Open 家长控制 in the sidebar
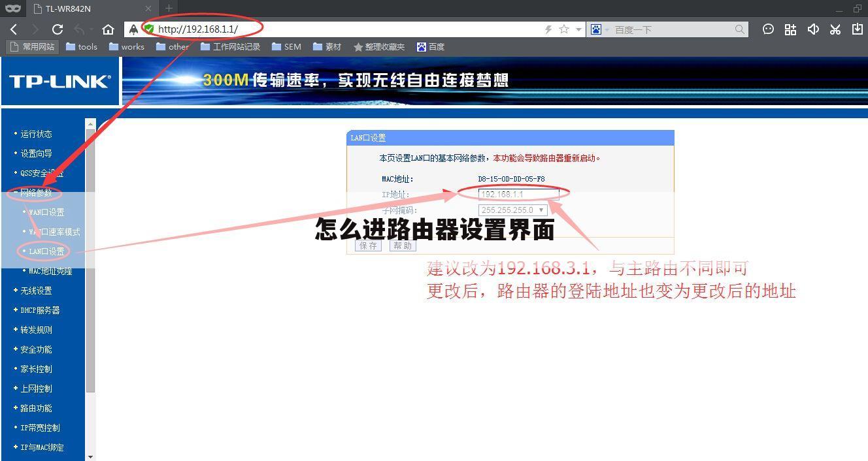 [x=36, y=369]
